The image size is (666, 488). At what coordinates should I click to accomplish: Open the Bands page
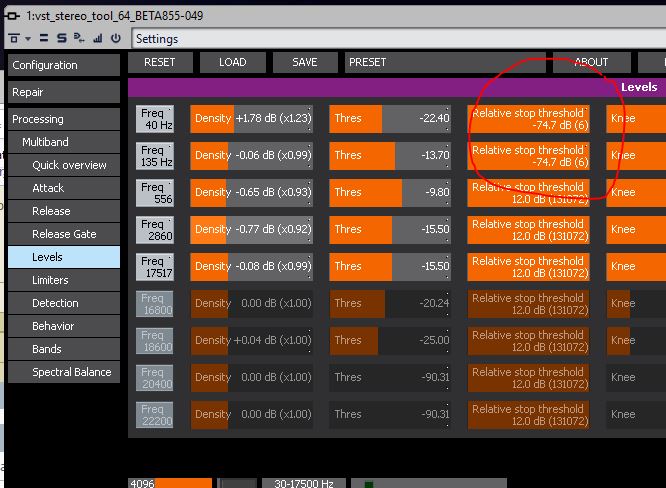point(64,349)
